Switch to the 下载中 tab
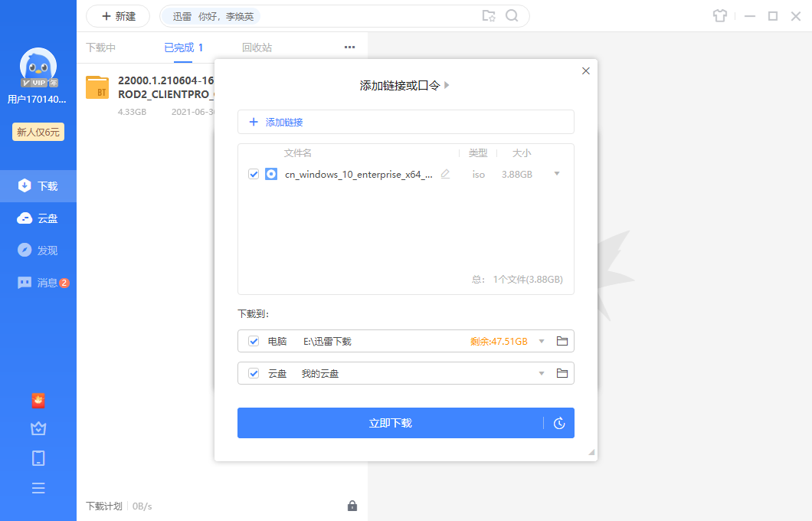The height and width of the screenshot is (521, 812). 100,48
